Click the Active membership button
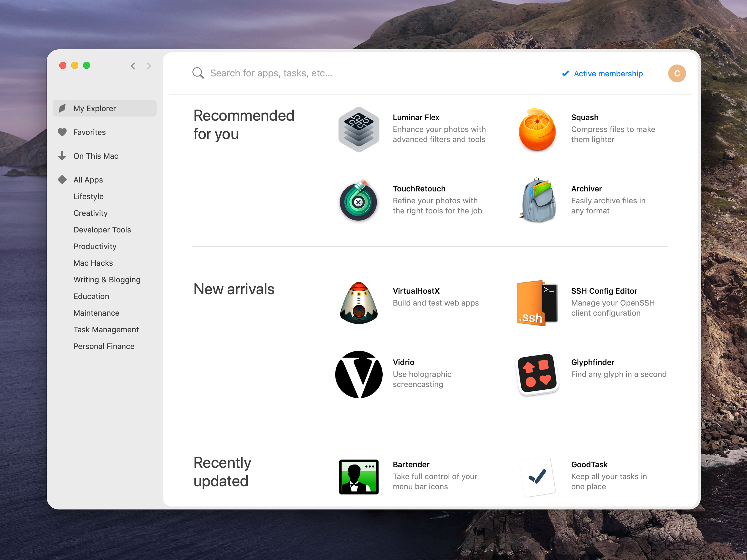Viewport: 747px width, 560px height. click(x=603, y=73)
